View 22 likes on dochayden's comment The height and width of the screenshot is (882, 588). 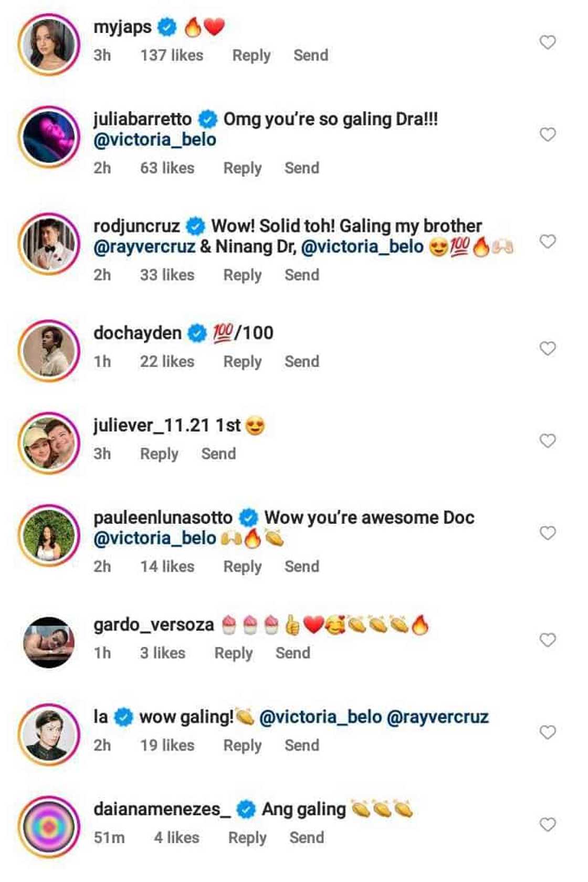pyautogui.click(x=167, y=362)
